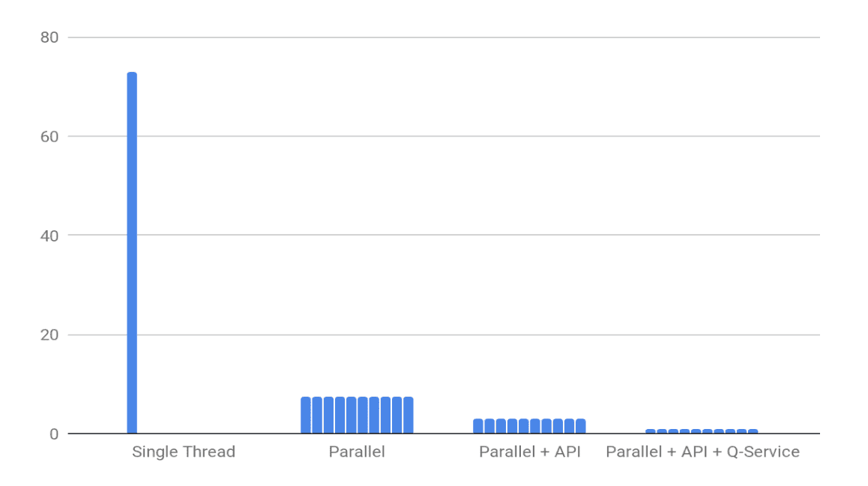This screenshot has height=486, width=868.
Task: Select first bar of Parallel + API group
Action: [x=478, y=426]
